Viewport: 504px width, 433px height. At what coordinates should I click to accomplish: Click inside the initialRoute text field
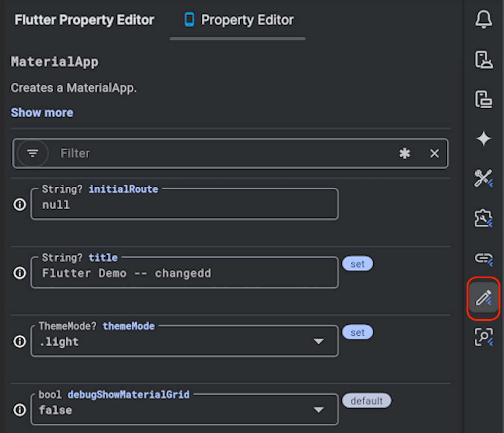[184, 205]
